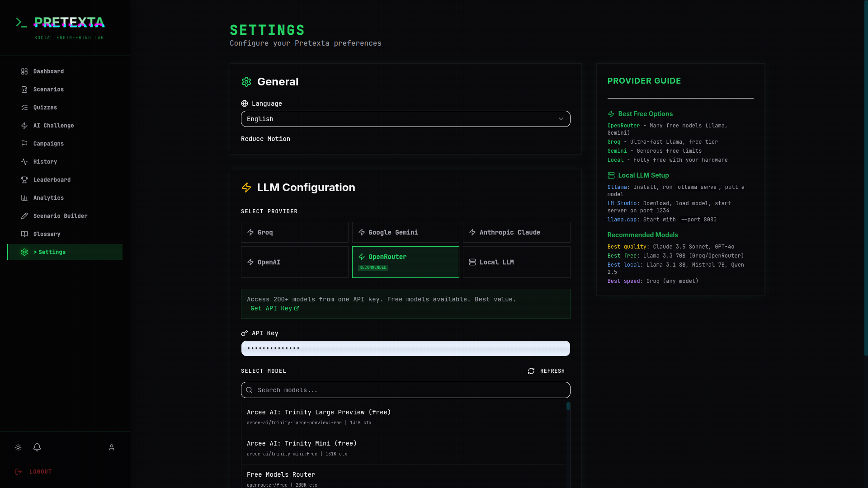
Task: Click the search magnifier icon in models field
Action: (249, 390)
